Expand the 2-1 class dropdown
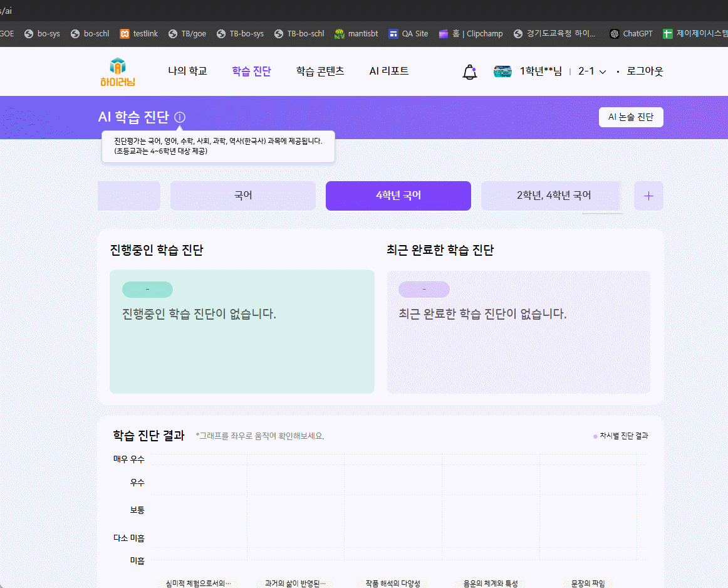 (592, 71)
